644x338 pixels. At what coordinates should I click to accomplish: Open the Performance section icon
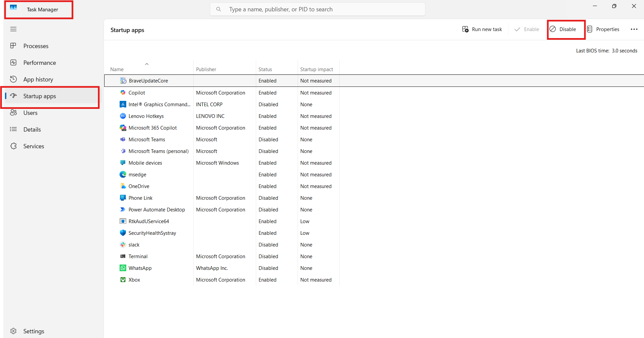pos(13,62)
